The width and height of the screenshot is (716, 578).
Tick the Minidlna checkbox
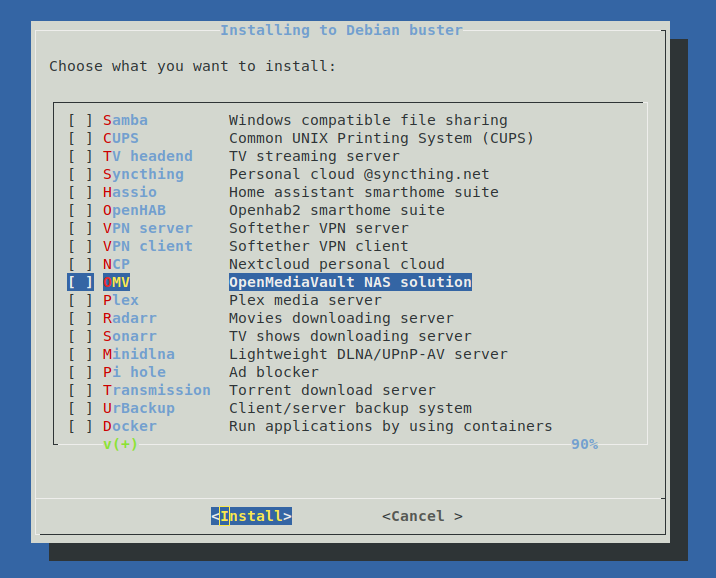click(x=80, y=354)
